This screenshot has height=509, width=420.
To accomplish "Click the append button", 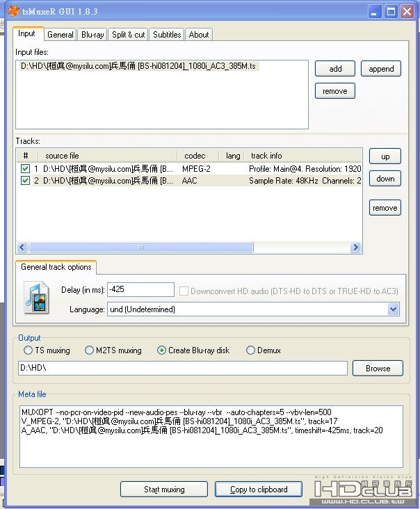I will pyautogui.click(x=381, y=69).
